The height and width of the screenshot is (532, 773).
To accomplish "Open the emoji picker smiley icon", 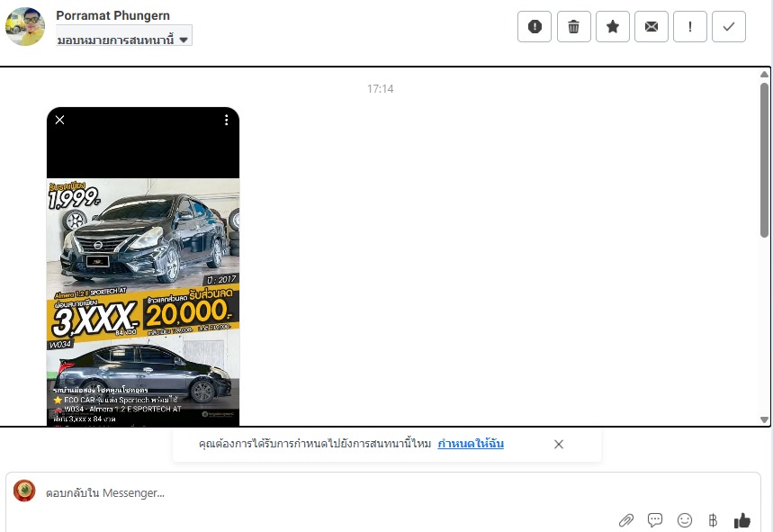I will (685, 520).
